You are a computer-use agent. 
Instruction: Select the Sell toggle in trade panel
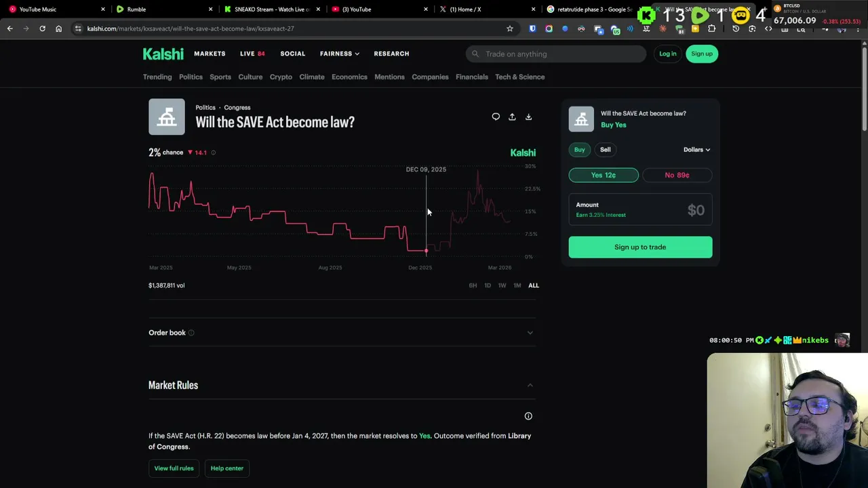click(605, 150)
